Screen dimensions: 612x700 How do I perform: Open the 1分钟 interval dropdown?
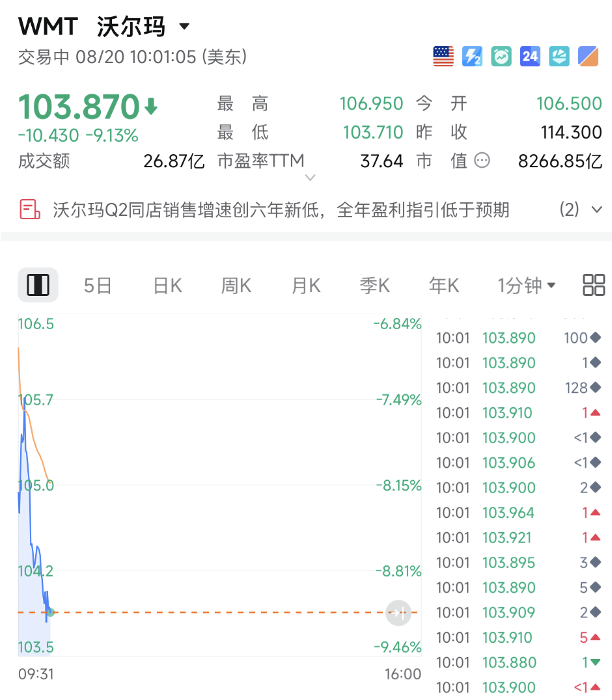click(527, 286)
